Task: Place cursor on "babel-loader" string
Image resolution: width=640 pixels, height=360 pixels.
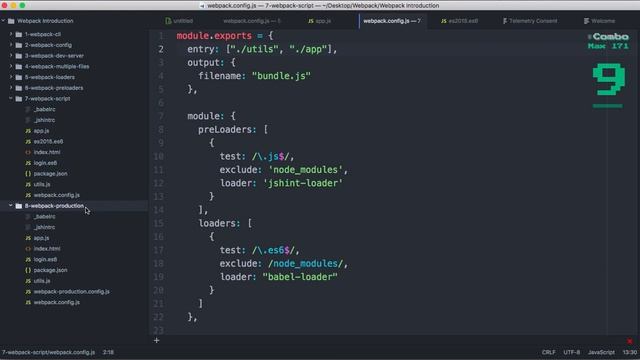Action: (x=300, y=277)
